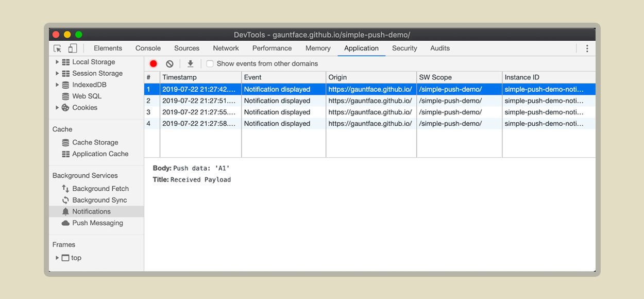Click the Title value Received Payload
This screenshot has height=299, width=644.
coord(200,179)
